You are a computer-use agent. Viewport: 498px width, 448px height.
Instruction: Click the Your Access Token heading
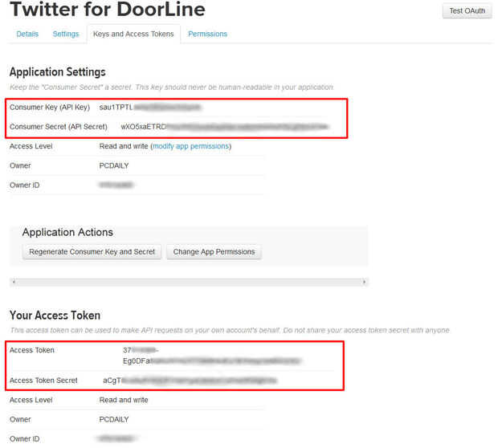pyautogui.click(x=55, y=316)
